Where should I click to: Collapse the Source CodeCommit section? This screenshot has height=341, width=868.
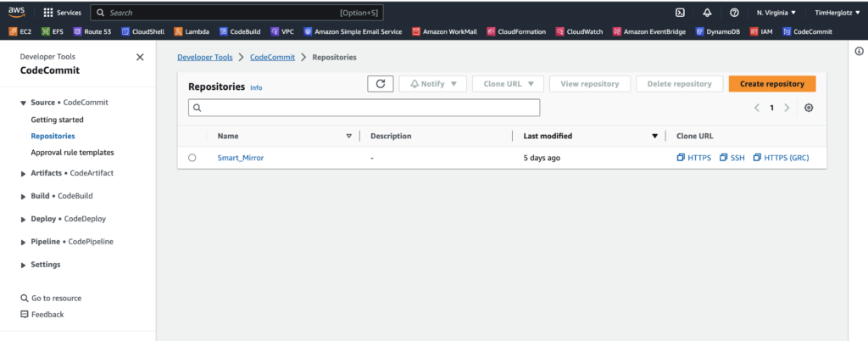click(x=23, y=103)
